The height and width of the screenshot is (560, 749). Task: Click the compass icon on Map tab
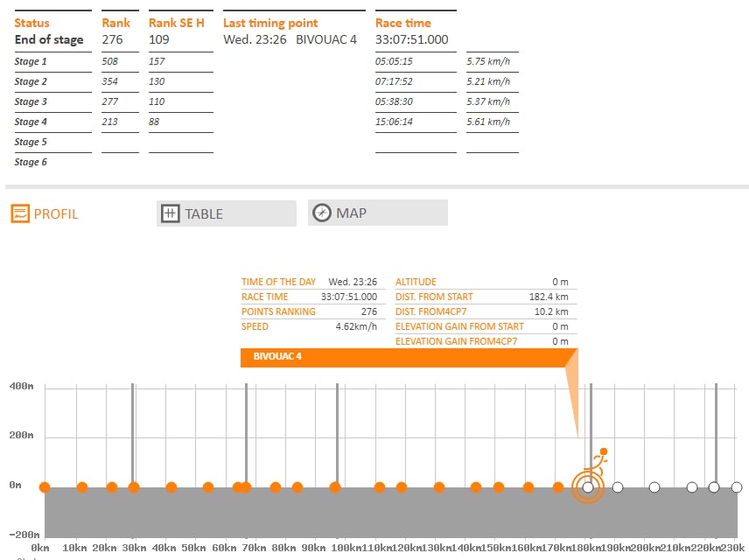[x=322, y=213]
